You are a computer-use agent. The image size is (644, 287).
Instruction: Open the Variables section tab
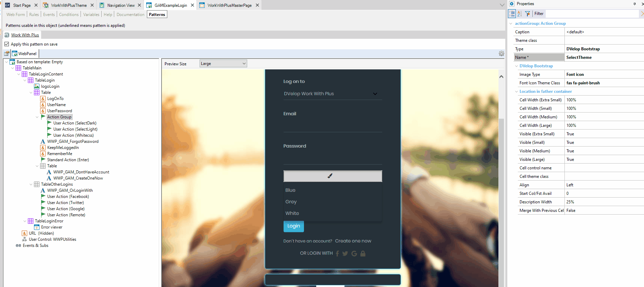coord(91,15)
